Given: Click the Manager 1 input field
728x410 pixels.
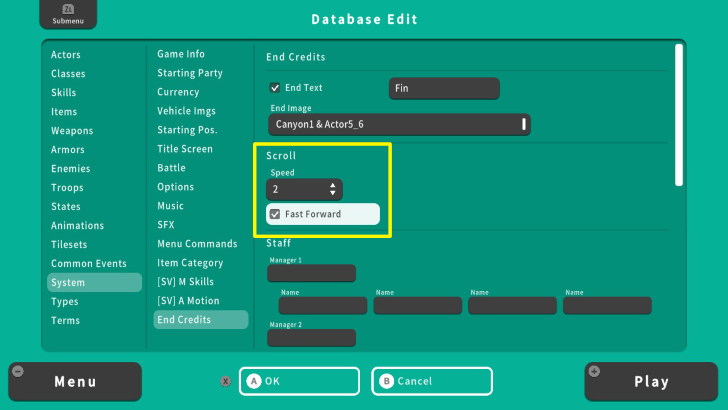Looking at the screenshot, I should pyautogui.click(x=312, y=273).
